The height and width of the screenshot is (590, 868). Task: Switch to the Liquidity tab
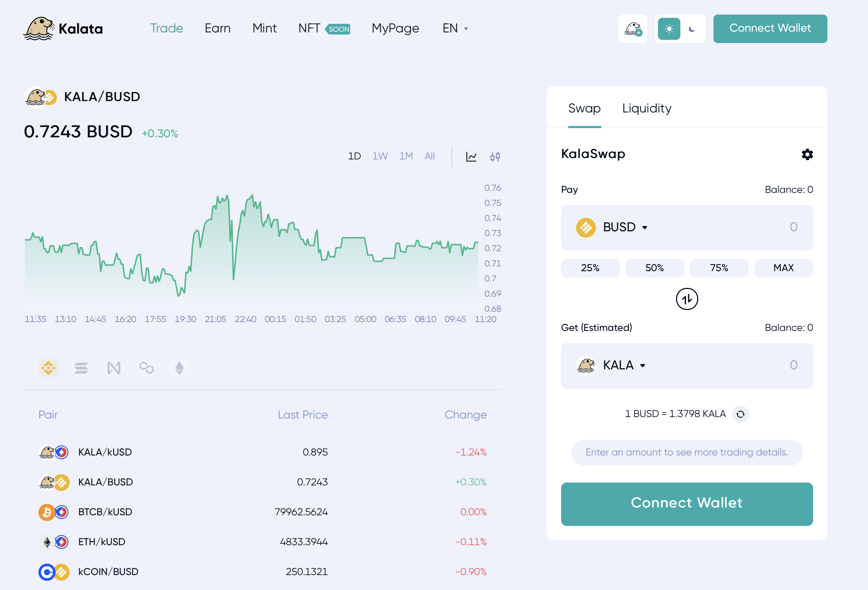pyautogui.click(x=647, y=108)
